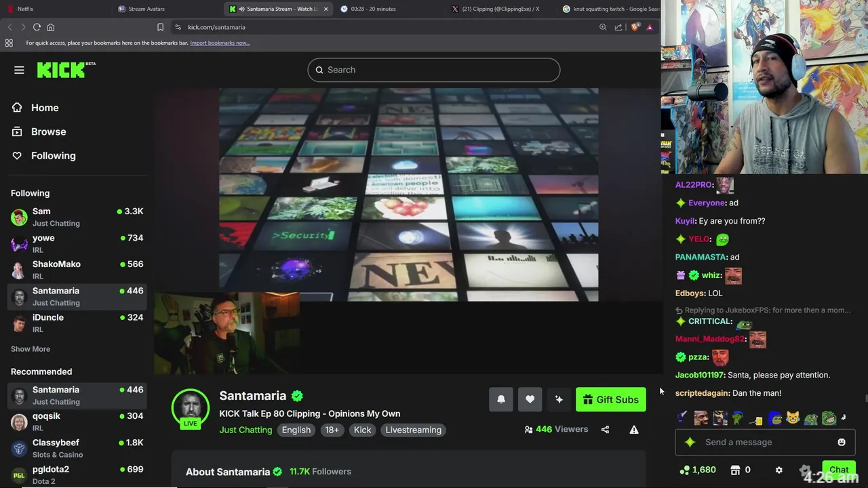Click the address bar share icon
Image resolution: width=868 pixels, height=488 pixels.
[618, 27]
